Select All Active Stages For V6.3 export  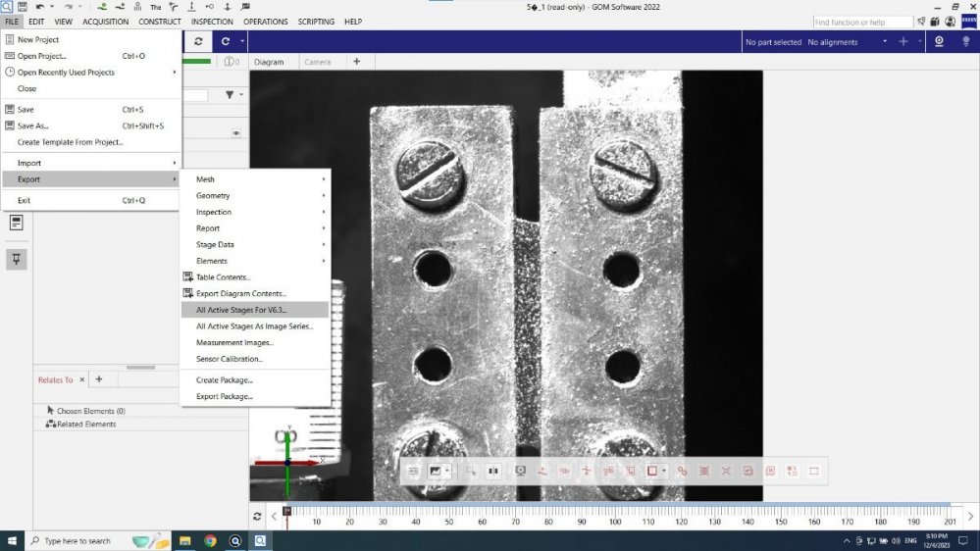tap(241, 310)
